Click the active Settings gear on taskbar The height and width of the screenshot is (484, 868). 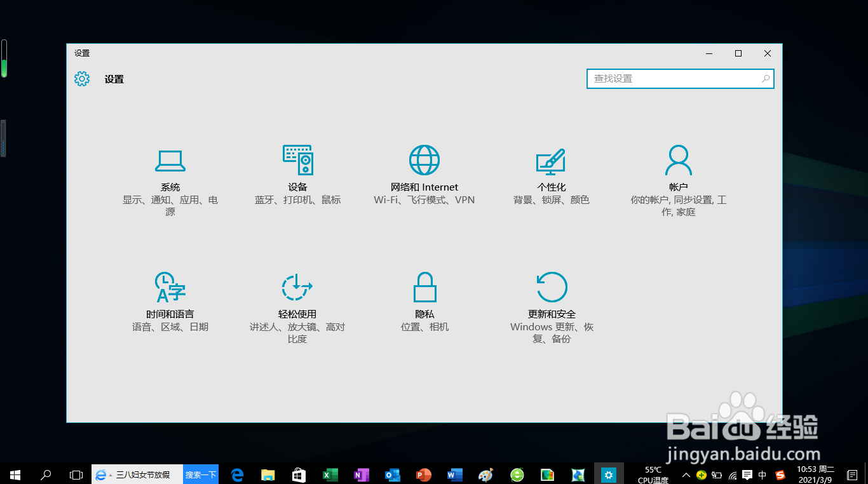[x=609, y=474]
